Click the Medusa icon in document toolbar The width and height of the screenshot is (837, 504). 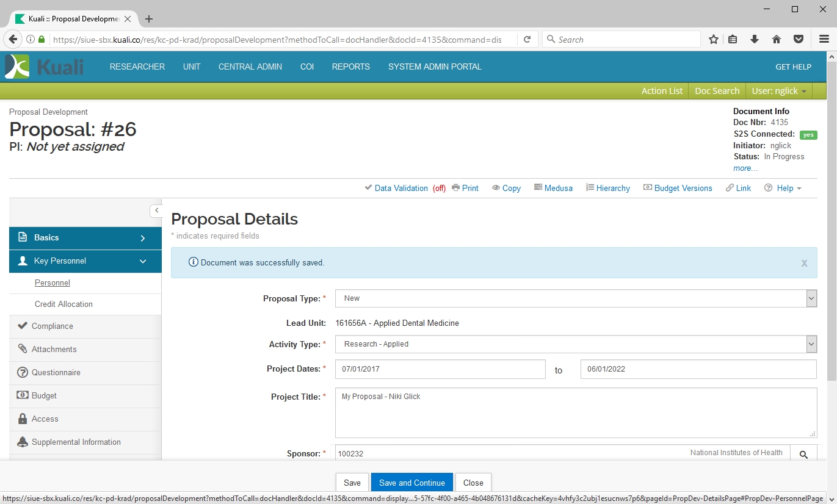[538, 188]
